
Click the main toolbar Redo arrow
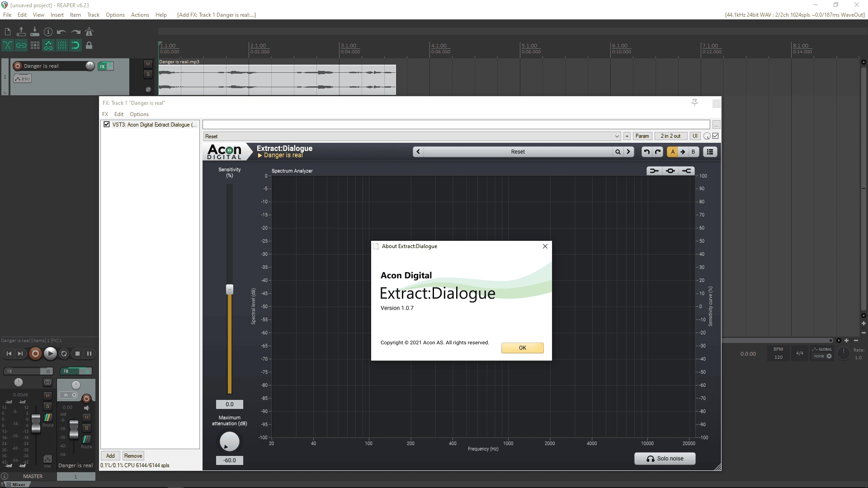pyautogui.click(x=75, y=32)
